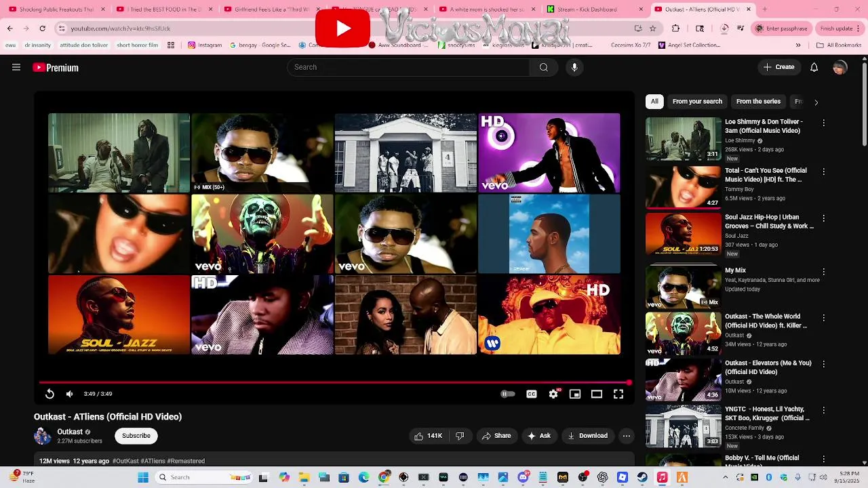Open the Windows Start menu
This screenshot has height=488, width=868.
pyautogui.click(x=143, y=477)
